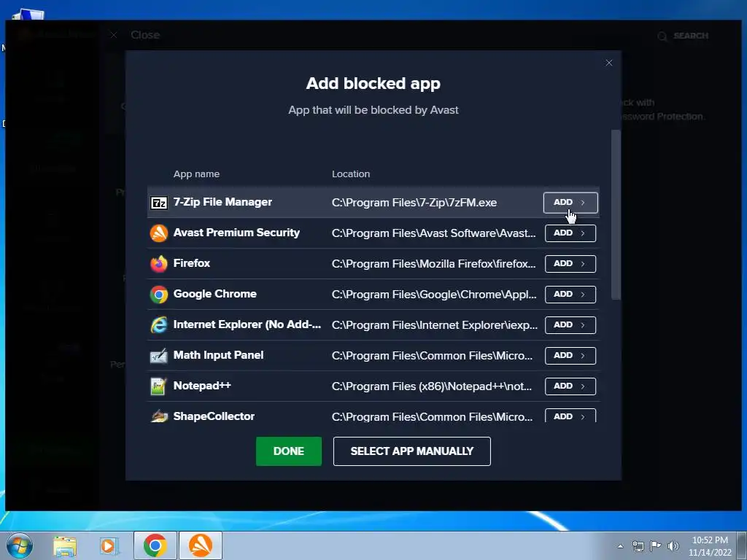This screenshot has width=747, height=560.
Task: Open the Windows Start menu
Action: (20, 545)
